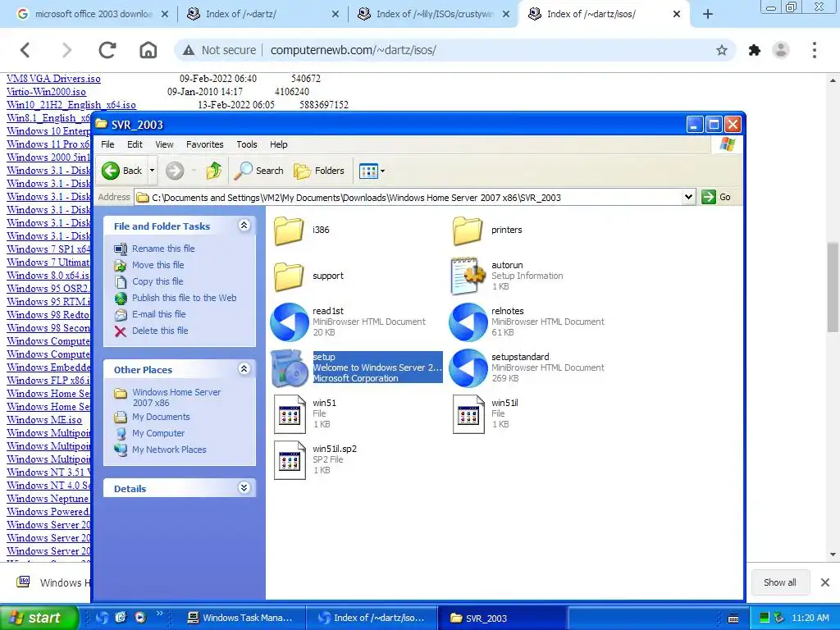Click the Explorer Forward arrow button
The width and height of the screenshot is (840, 630).
[x=175, y=171]
